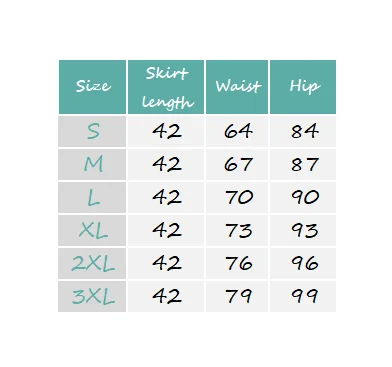
Task: Click the 3XL size row label
Action: (x=92, y=296)
